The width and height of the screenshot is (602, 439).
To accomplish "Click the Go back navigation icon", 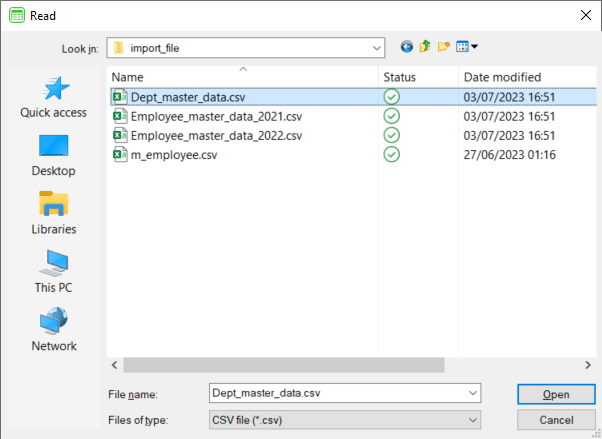I will click(406, 47).
